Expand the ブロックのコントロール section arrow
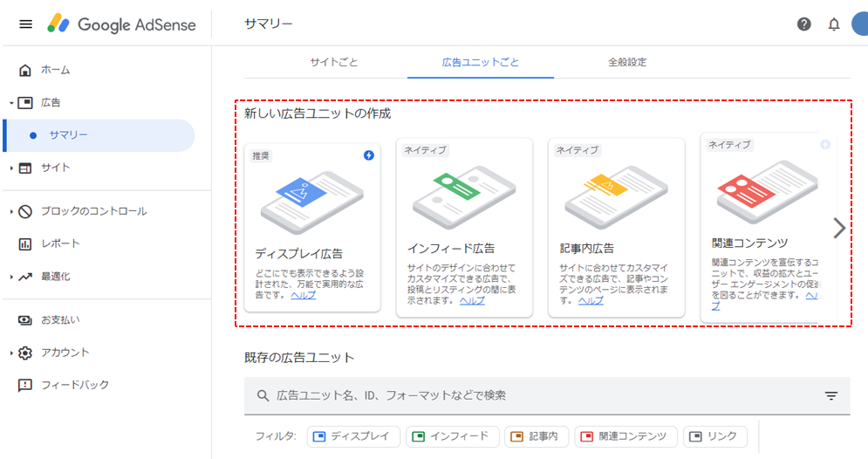This screenshot has height=459, width=868. 11,211
